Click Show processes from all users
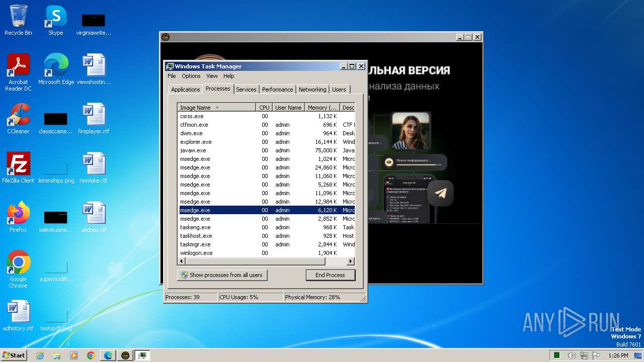Viewport: 644px width, 362px height. click(x=222, y=275)
